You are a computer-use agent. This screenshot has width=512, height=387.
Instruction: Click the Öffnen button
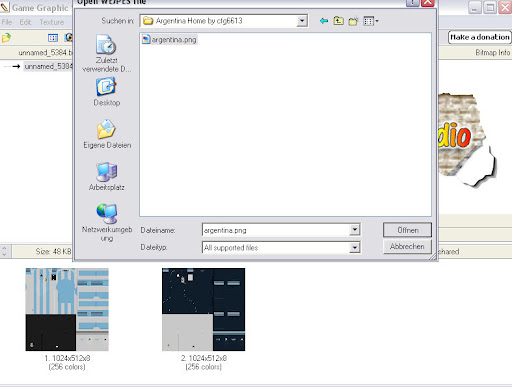click(407, 230)
